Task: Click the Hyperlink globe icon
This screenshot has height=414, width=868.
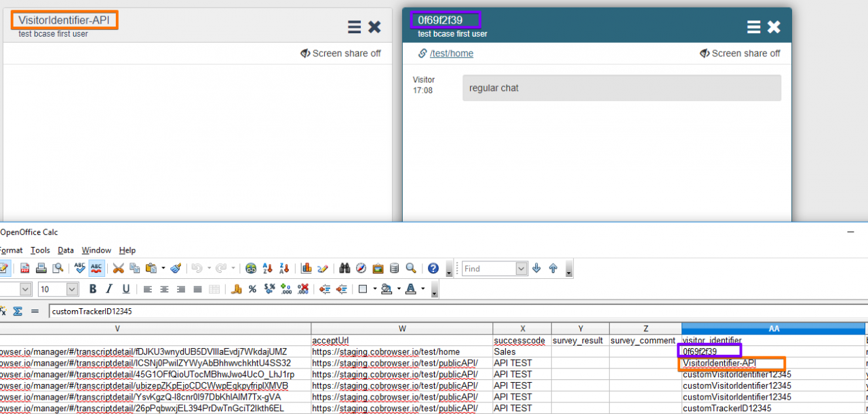Action: [x=252, y=269]
